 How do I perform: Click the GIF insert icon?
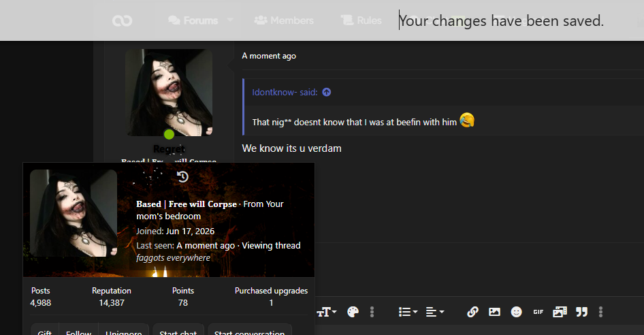point(538,312)
